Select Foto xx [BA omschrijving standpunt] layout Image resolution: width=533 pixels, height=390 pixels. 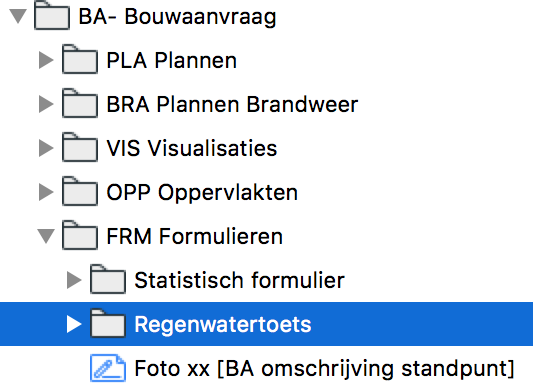tap(324, 368)
